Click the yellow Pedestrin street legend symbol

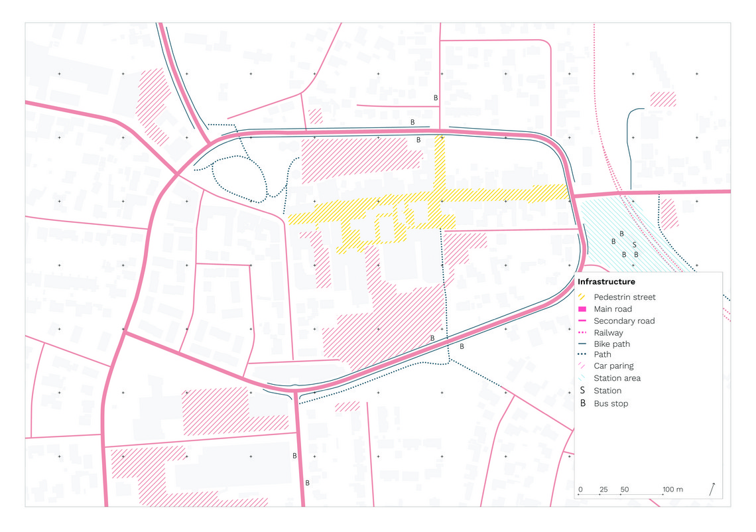[582, 297]
